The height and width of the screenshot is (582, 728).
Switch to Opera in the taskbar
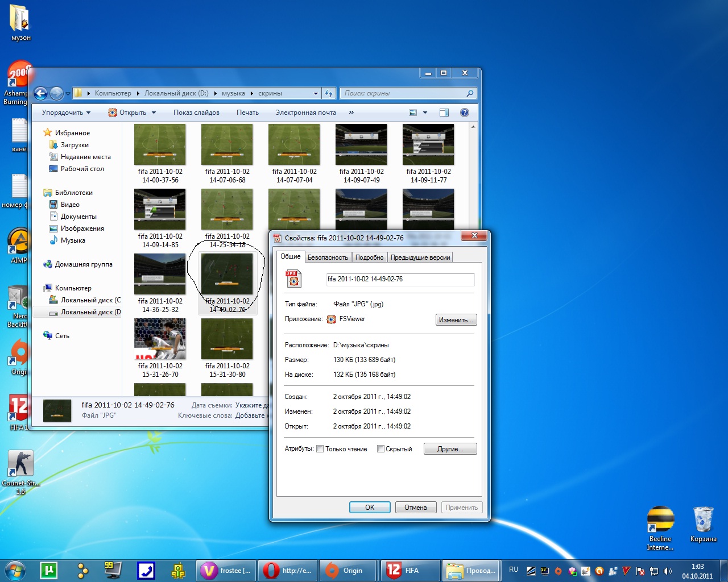288,570
